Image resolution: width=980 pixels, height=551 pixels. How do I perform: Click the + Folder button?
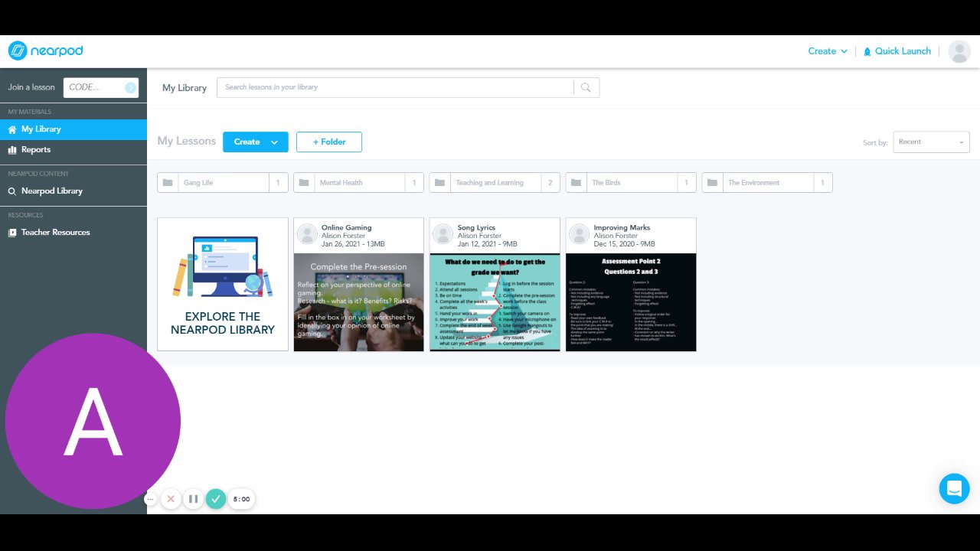pos(329,142)
